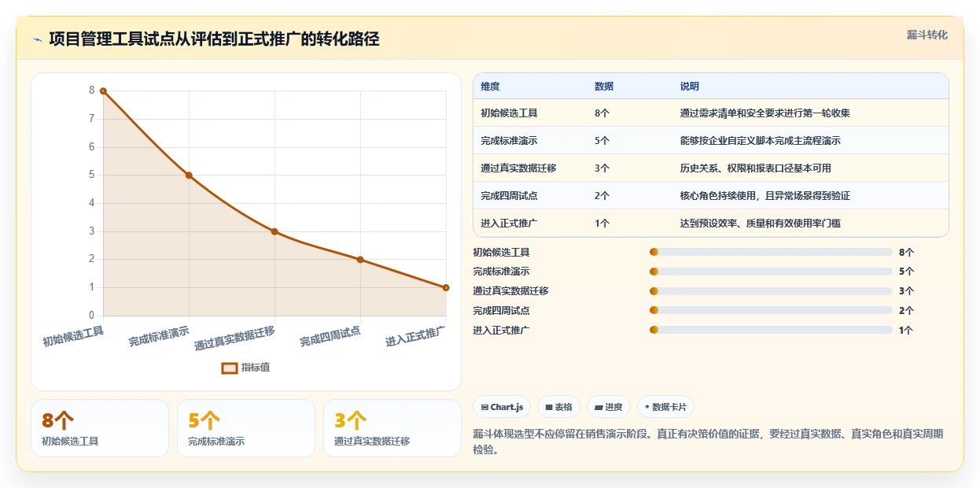The image size is (980, 488).
Task: Click description 核心角色持续使用，且异常场景得到验证
Action: (x=765, y=196)
